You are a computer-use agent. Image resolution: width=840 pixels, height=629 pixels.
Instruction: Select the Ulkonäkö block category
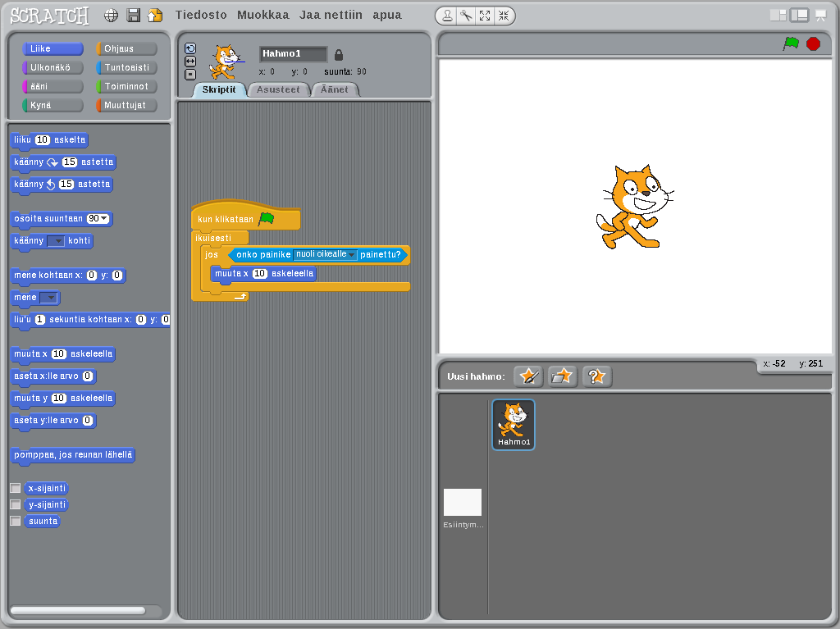(52, 67)
